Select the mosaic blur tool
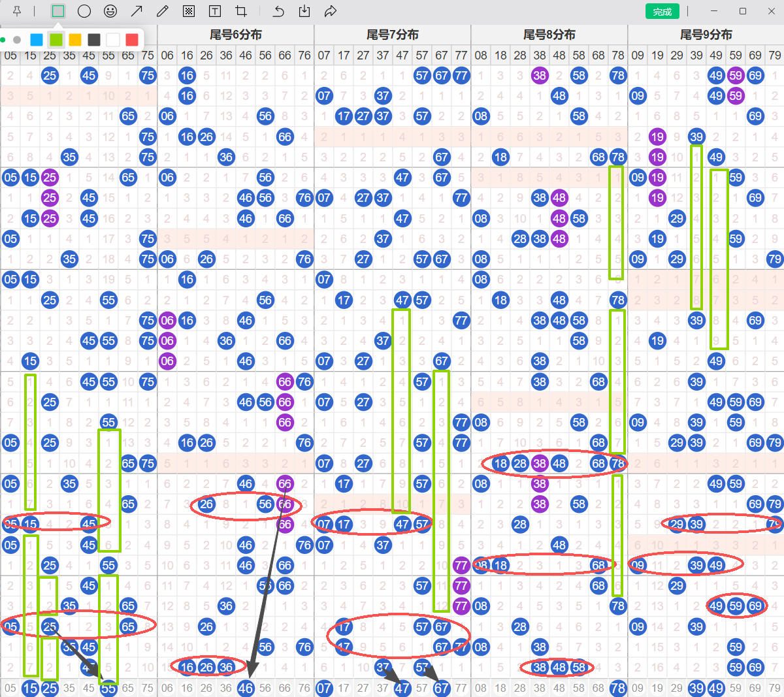784x697 pixels. 189,11
